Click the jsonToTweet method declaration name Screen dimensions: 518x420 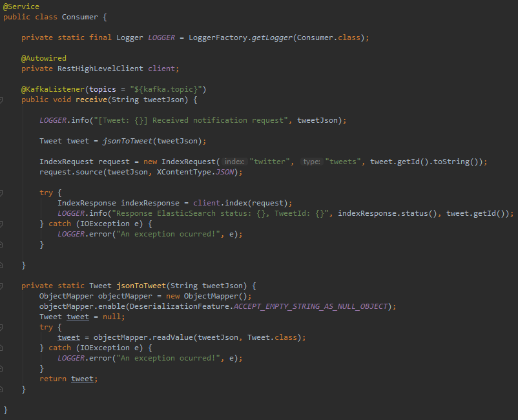[141, 286]
